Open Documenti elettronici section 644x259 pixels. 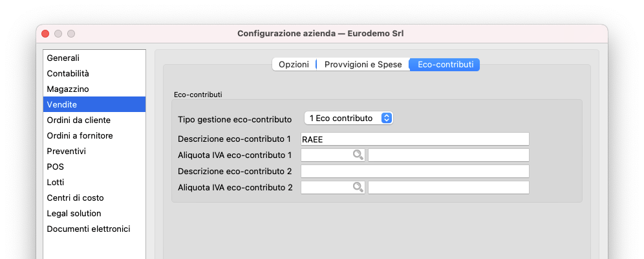89,229
